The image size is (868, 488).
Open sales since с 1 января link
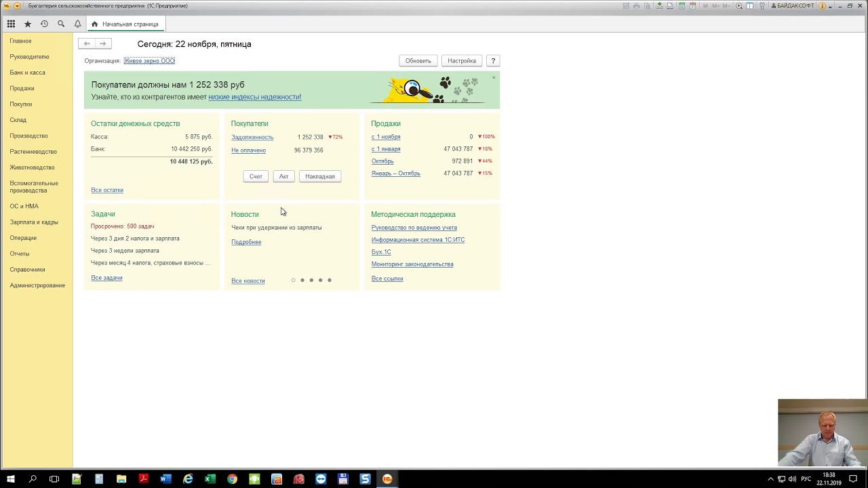point(386,149)
